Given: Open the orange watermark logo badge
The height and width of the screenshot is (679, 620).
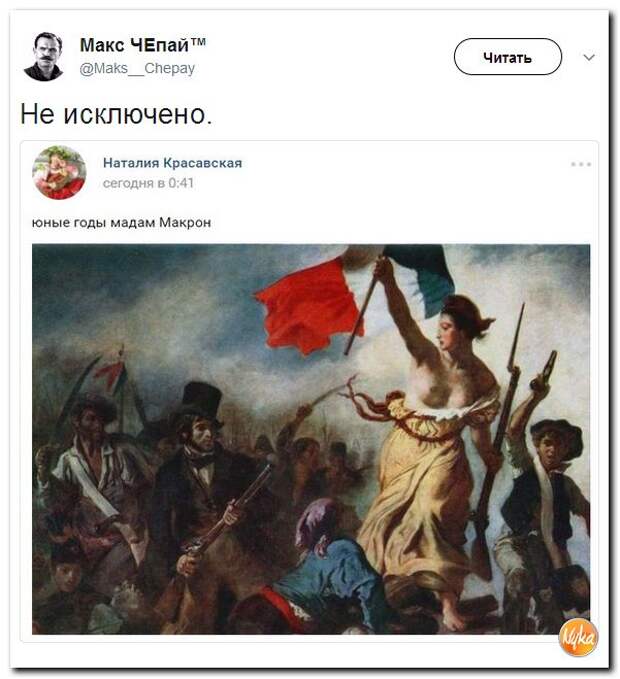Looking at the screenshot, I should point(578,637).
